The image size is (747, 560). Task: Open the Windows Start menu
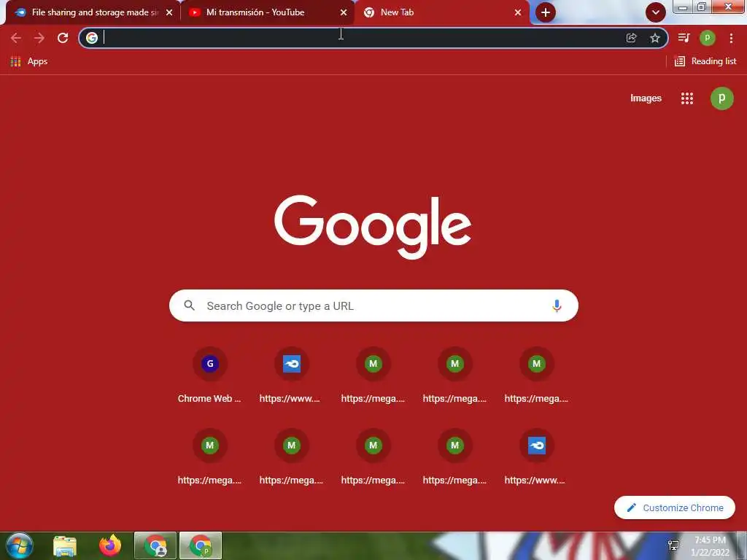19,545
